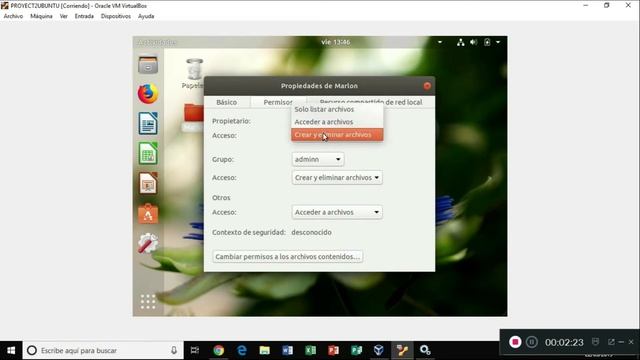Stop the screen recording
The width and height of the screenshot is (640, 360).
pyautogui.click(x=515, y=342)
